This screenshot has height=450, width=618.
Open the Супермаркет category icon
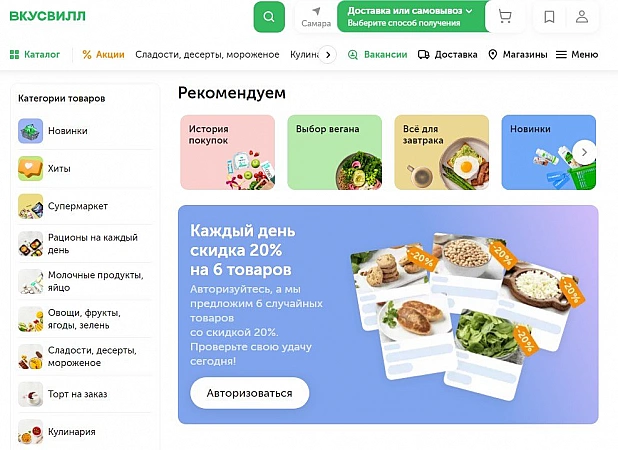pyautogui.click(x=30, y=206)
